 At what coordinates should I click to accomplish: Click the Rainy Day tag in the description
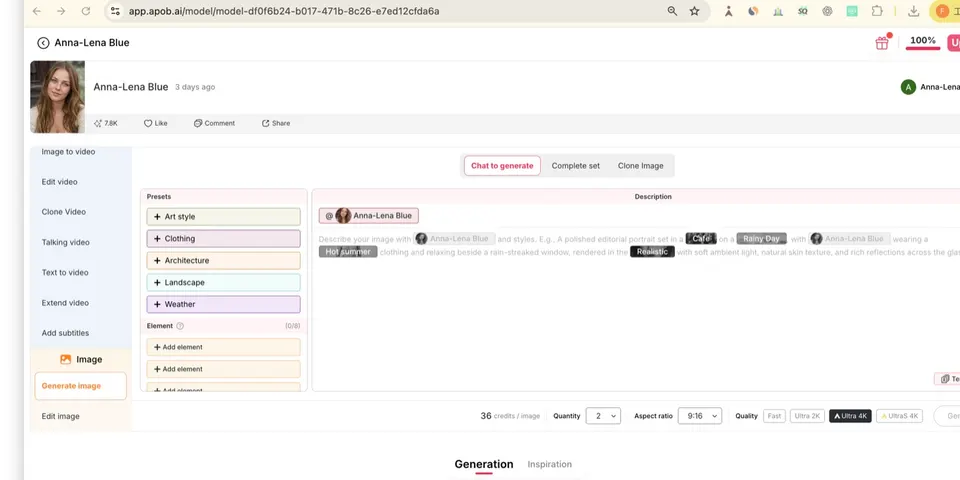point(762,239)
